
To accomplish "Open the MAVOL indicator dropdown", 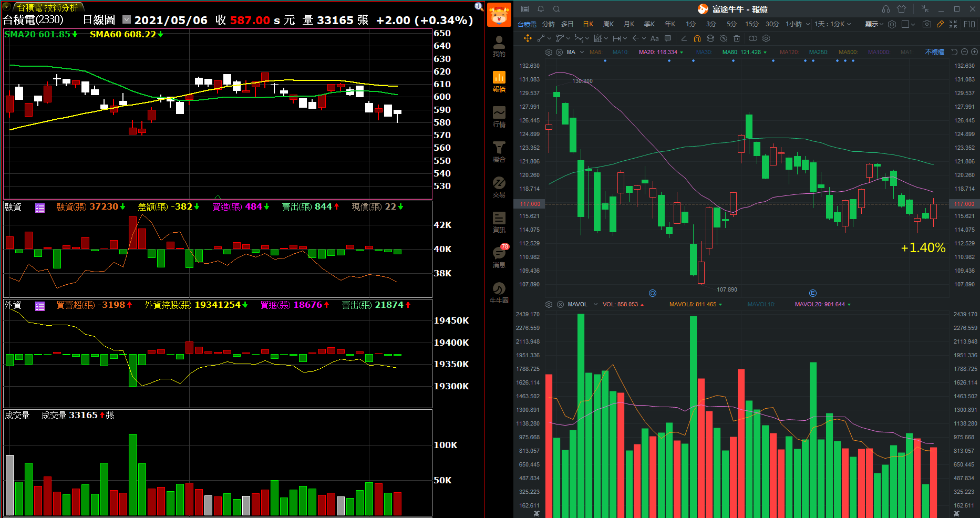I will [x=595, y=304].
